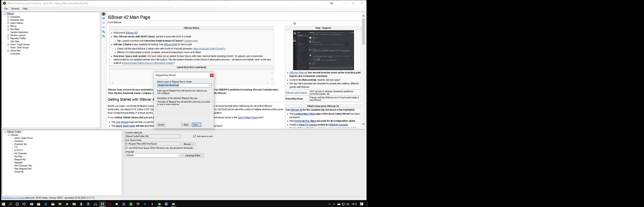Show hidden system tray icons
This screenshot has width=644, height=207.
point(329,204)
